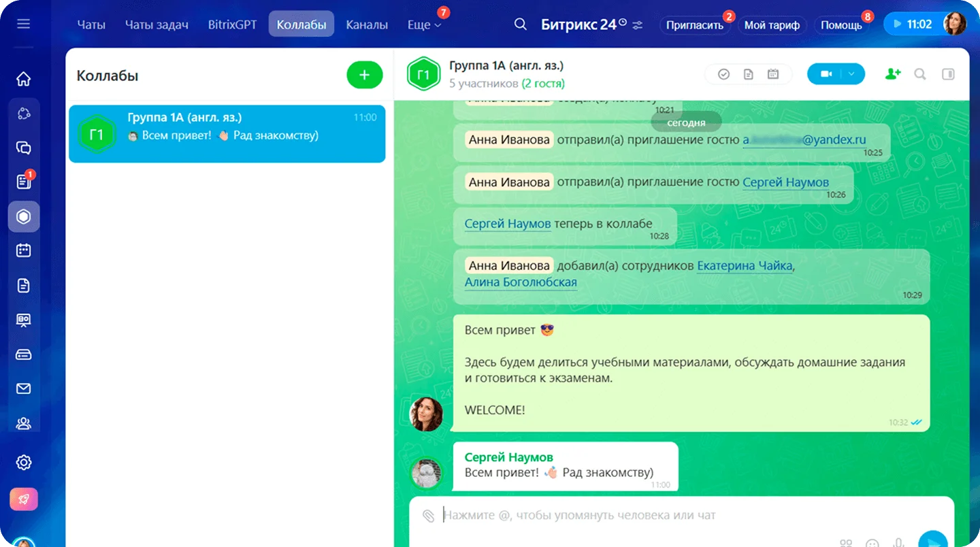Open the "Екатерина Чайка" profile link
This screenshot has height=547, width=980.
pyautogui.click(x=745, y=266)
